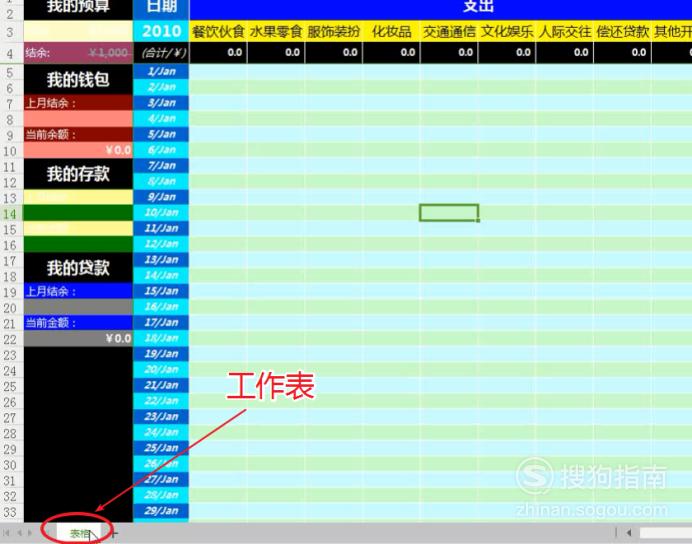
Task: Click the (合计/¥) total label cell
Action: pyautogui.click(x=161, y=53)
